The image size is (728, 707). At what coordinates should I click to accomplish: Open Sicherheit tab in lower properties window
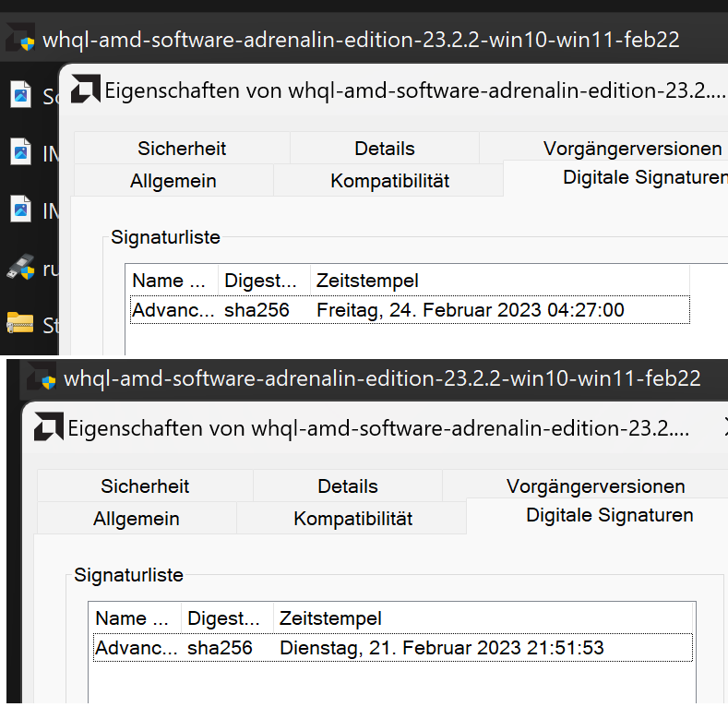[x=145, y=485]
